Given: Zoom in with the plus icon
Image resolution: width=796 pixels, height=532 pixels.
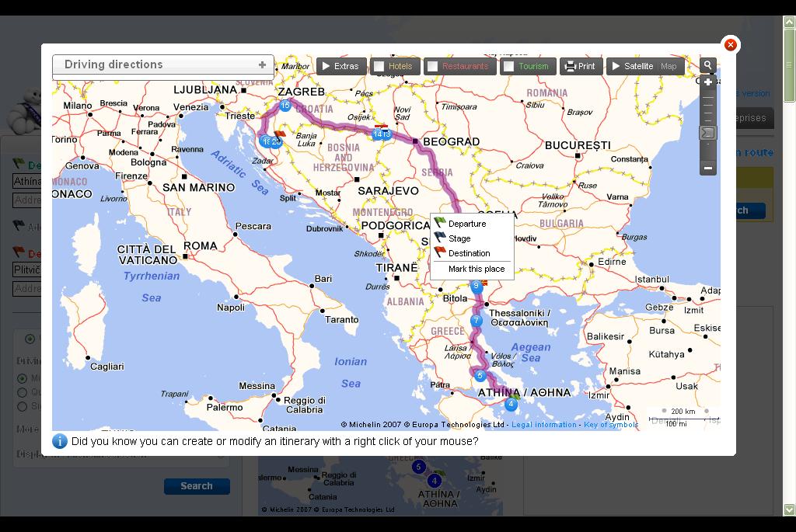Looking at the screenshot, I should coord(707,82).
